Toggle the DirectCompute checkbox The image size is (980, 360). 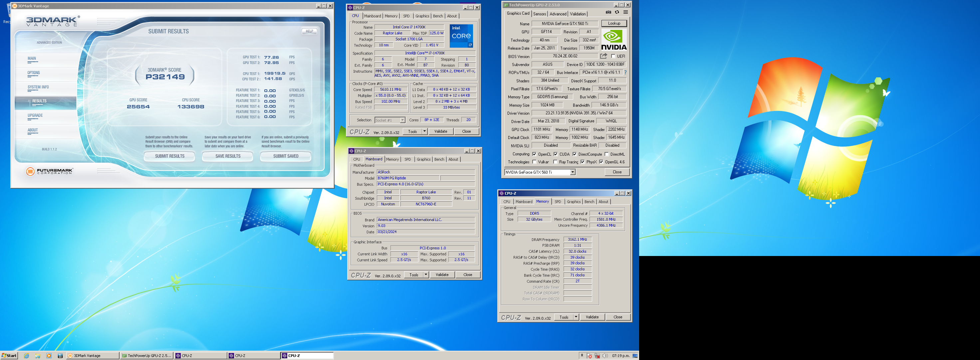pyautogui.click(x=575, y=154)
